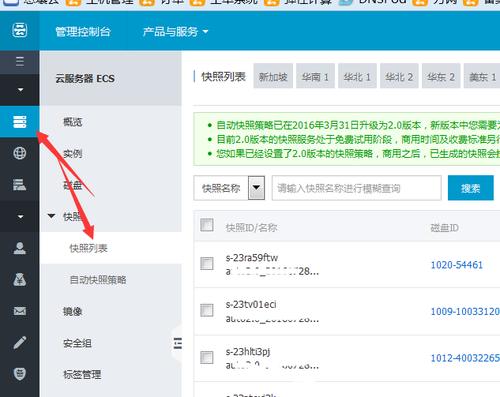
Task: Check the box for snapshot s-23hlti3pj
Action: [207, 357]
